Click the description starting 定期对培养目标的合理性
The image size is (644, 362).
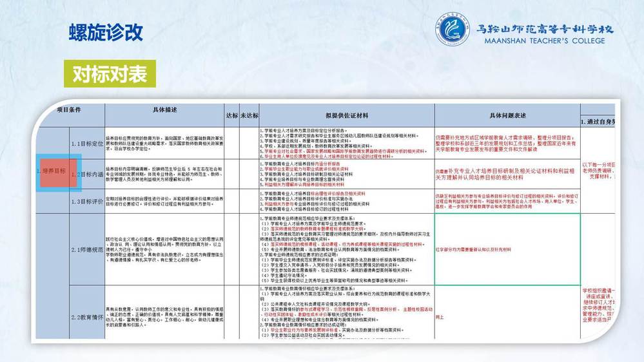[x=164, y=201]
